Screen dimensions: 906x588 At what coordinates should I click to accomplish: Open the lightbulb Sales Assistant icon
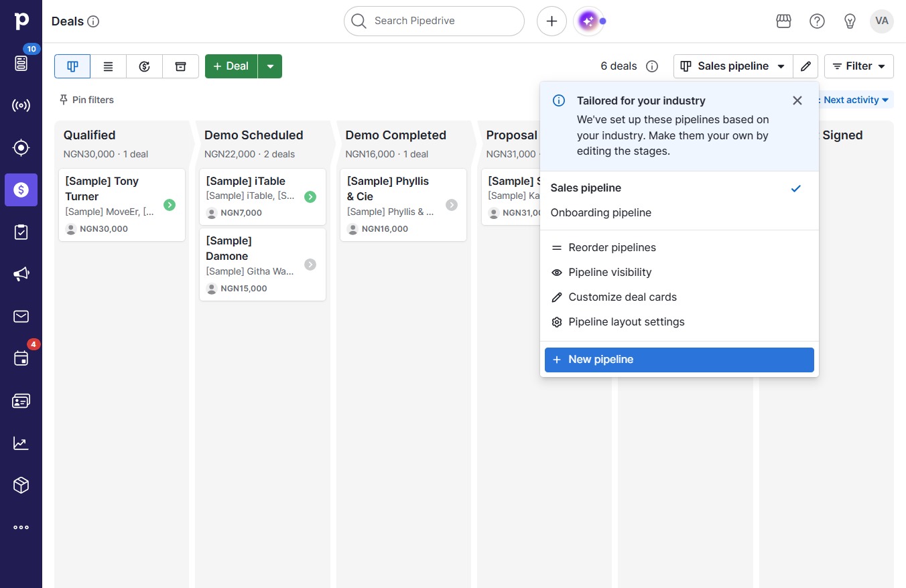(850, 21)
